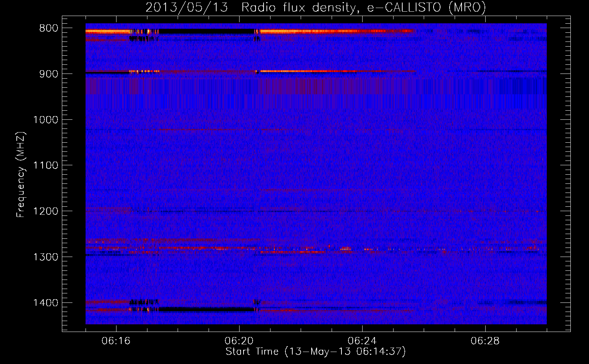Screen dimensions: 589x364
Task: Click the 1200 frequency axis label
Action: pyautogui.click(x=46, y=211)
